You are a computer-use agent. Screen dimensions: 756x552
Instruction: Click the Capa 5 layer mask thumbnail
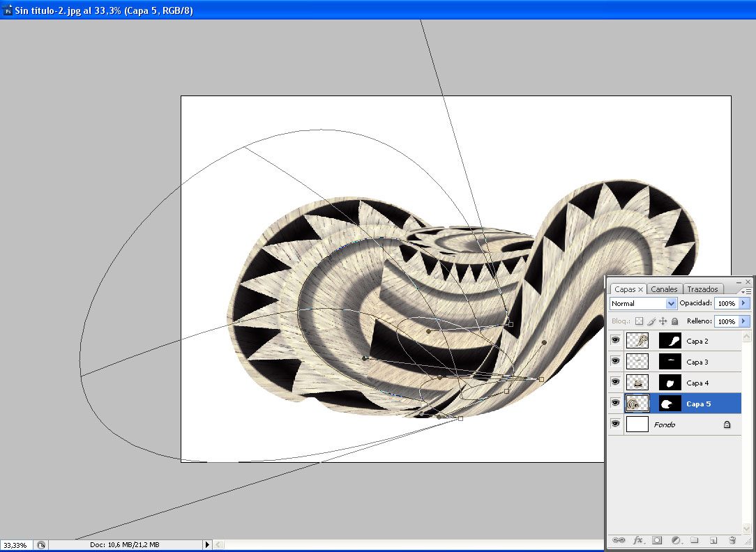pos(670,403)
